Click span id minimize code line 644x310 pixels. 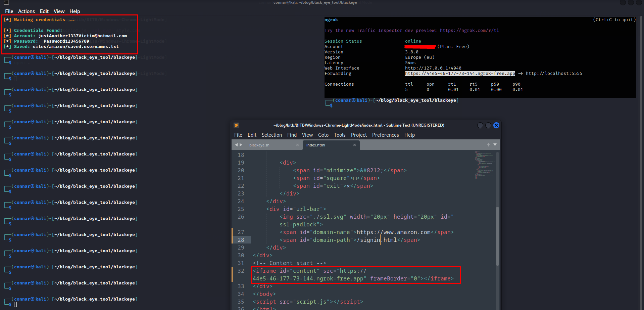350,171
